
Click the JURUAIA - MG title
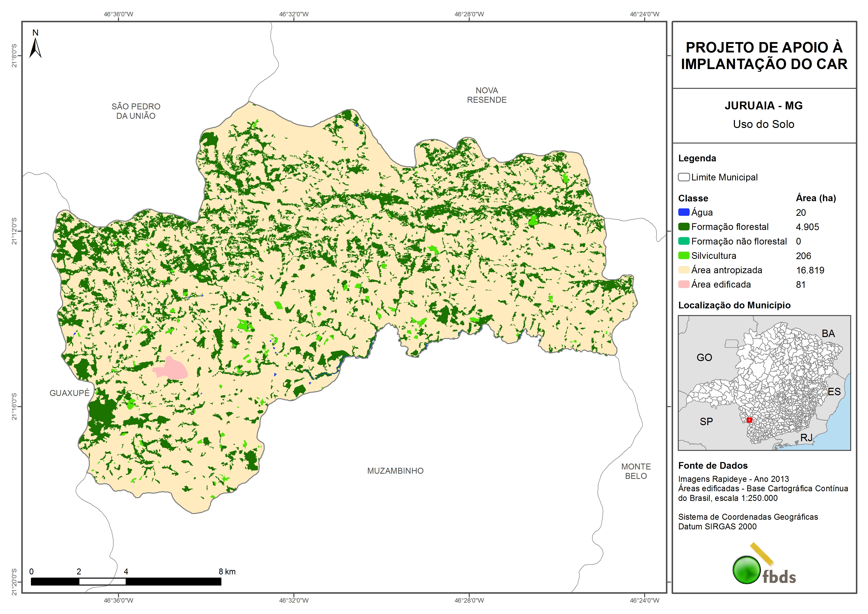click(763, 105)
